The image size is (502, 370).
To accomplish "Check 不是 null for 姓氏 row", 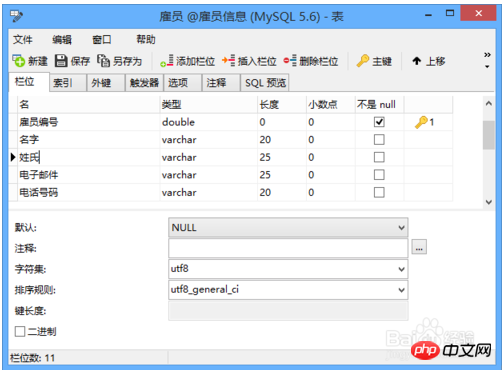I will click(379, 157).
